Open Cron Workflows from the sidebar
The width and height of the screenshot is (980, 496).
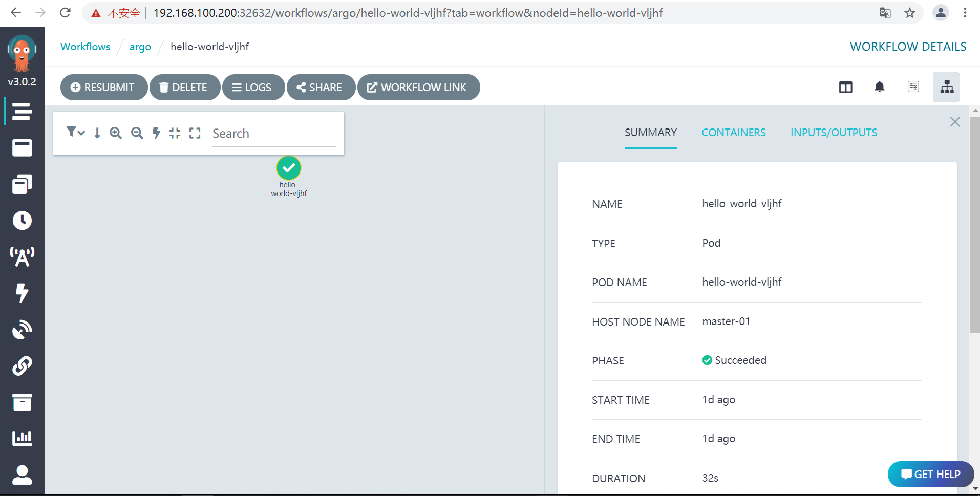point(22,221)
